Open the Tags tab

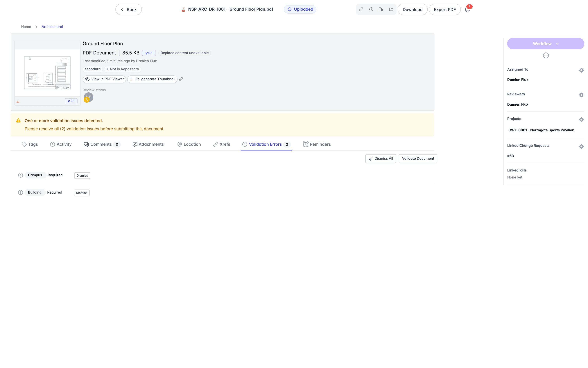(x=30, y=144)
